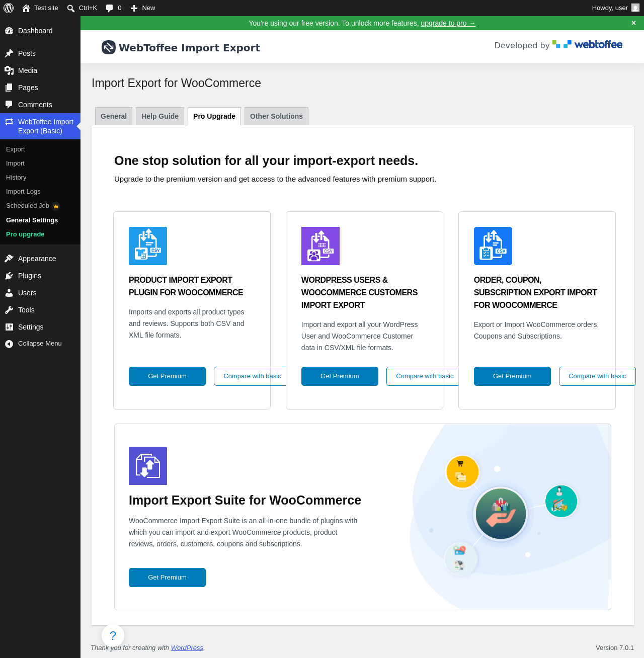Image resolution: width=644 pixels, height=658 pixels.
Task: Click the "Import Export for WooCommerce" page title
Action: click(176, 83)
